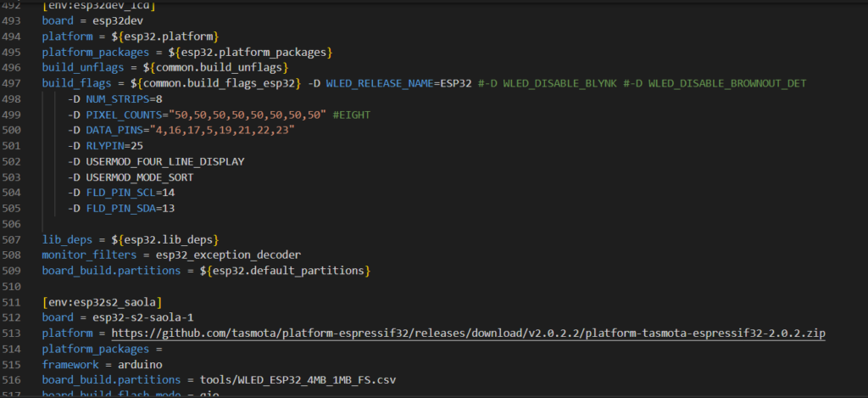Viewport: 868px width, 398px height.
Task: Click ${common.build_unflags} value
Action: tap(216, 68)
